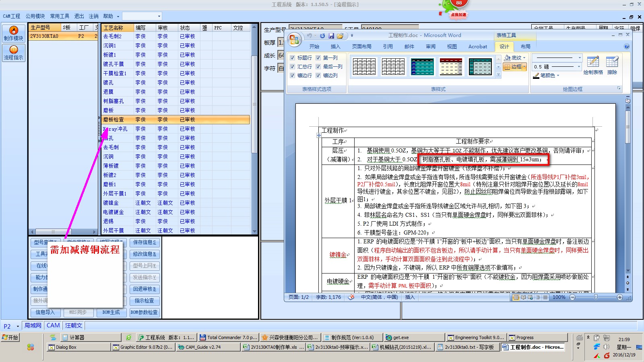Switch to Print Layout view icon
Screen dimensions: 644x362
point(516,297)
